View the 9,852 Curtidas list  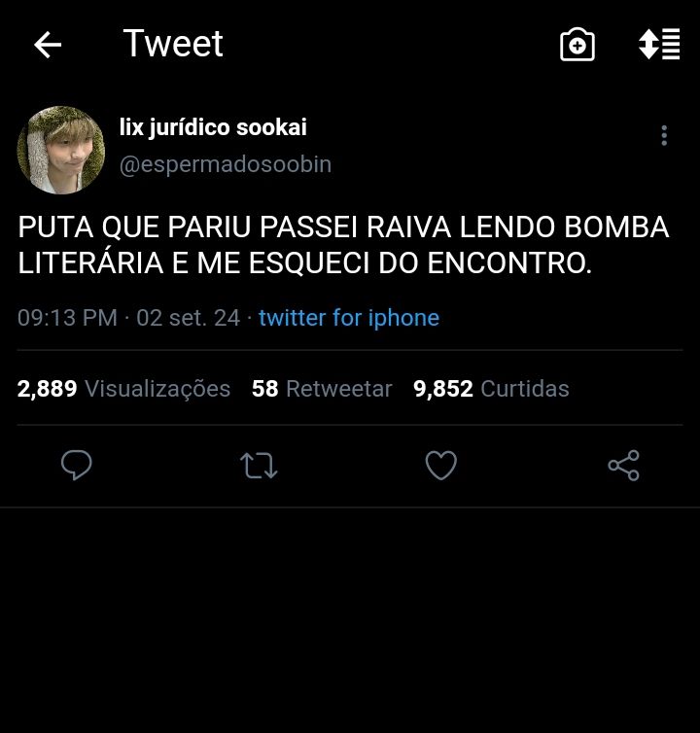[491, 389]
